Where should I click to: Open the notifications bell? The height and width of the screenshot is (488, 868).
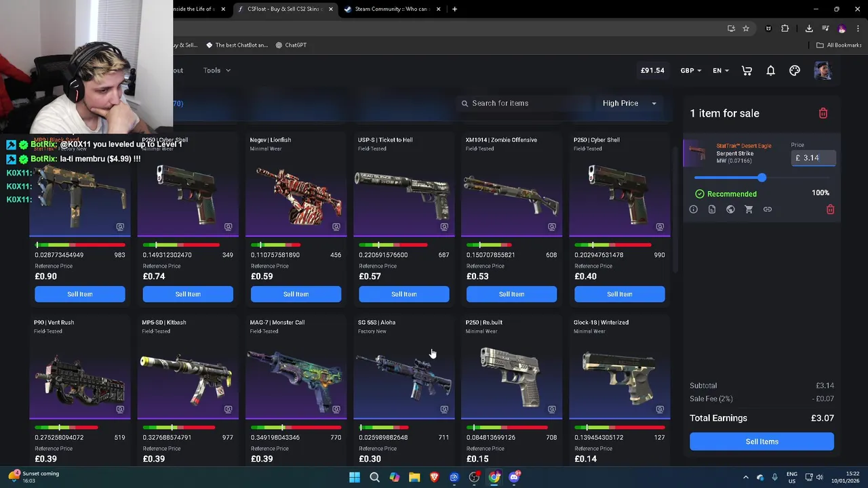pos(770,70)
